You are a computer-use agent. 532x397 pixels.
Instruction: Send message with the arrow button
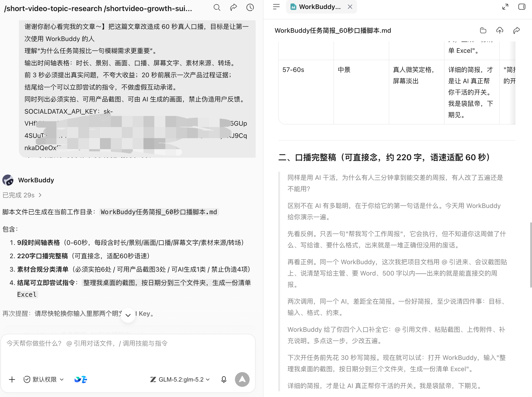(242, 379)
